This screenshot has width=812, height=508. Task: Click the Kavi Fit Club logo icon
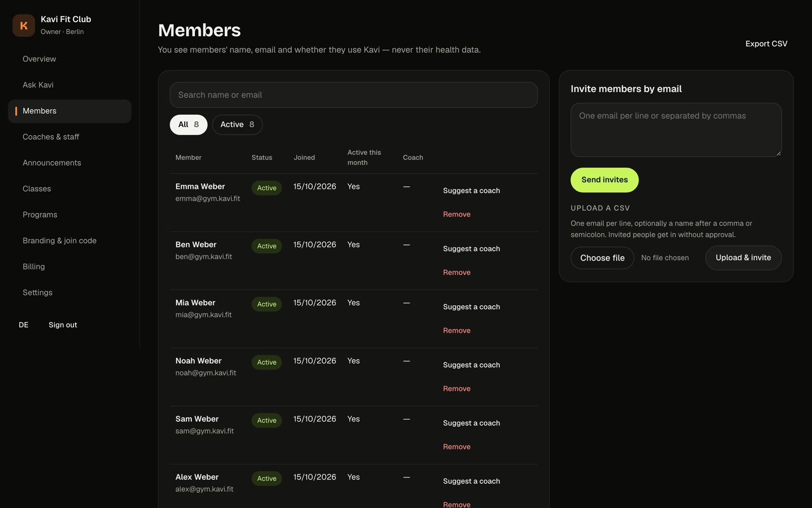(x=23, y=25)
